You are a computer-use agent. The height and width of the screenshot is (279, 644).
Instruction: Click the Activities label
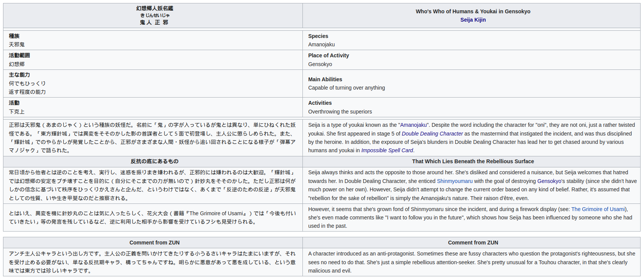coord(320,103)
